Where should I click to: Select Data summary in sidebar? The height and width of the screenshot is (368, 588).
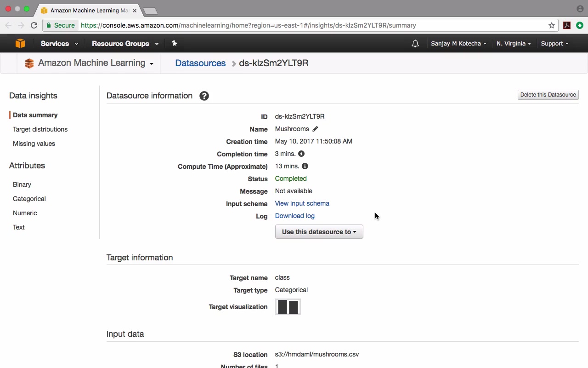tap(35, 115)
